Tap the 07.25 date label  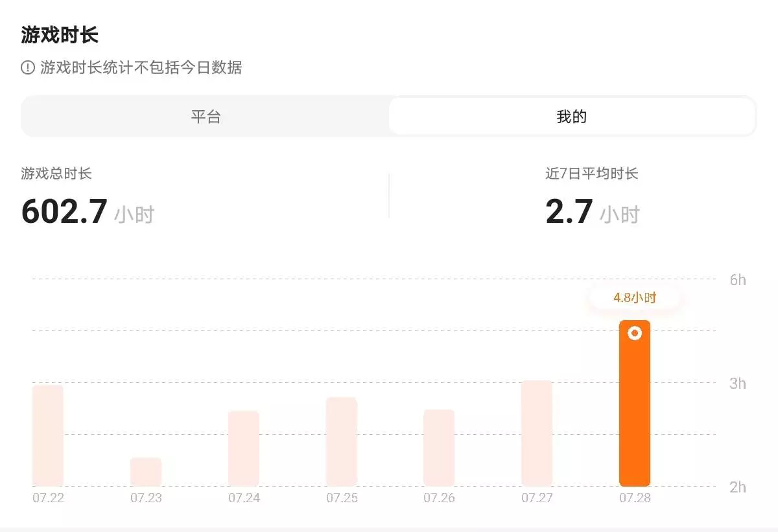(342, 498)
